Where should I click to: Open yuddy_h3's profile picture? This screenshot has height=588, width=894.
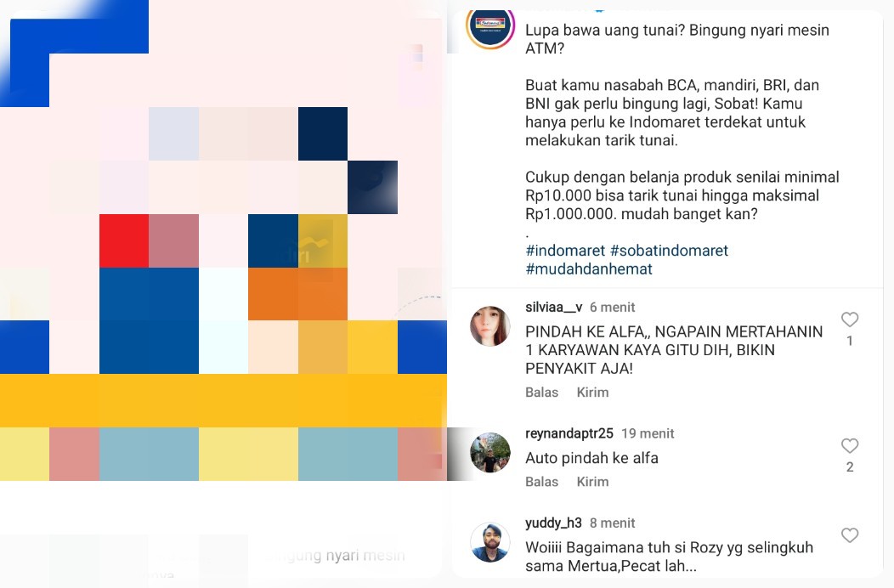pos(490,542)
